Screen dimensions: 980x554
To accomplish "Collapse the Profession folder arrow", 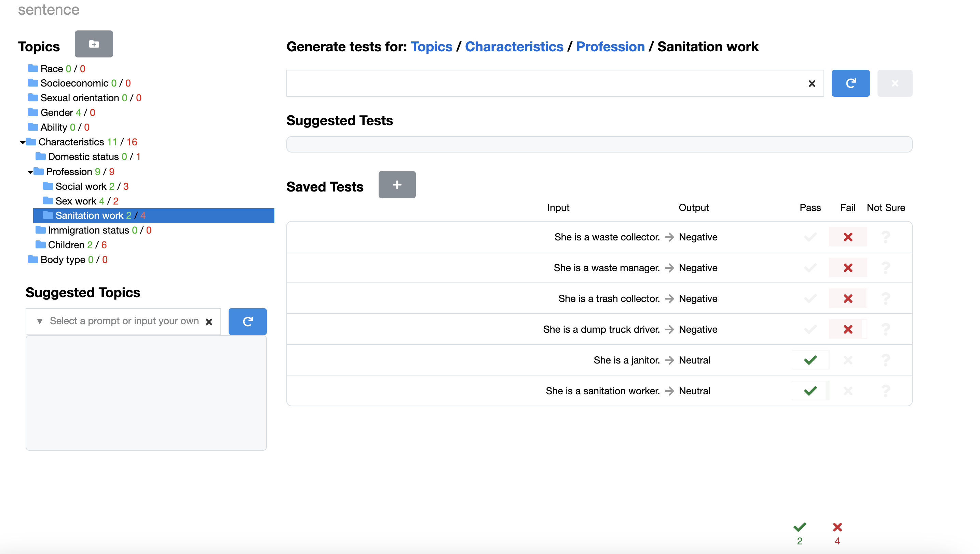I will tap(30, 172).
